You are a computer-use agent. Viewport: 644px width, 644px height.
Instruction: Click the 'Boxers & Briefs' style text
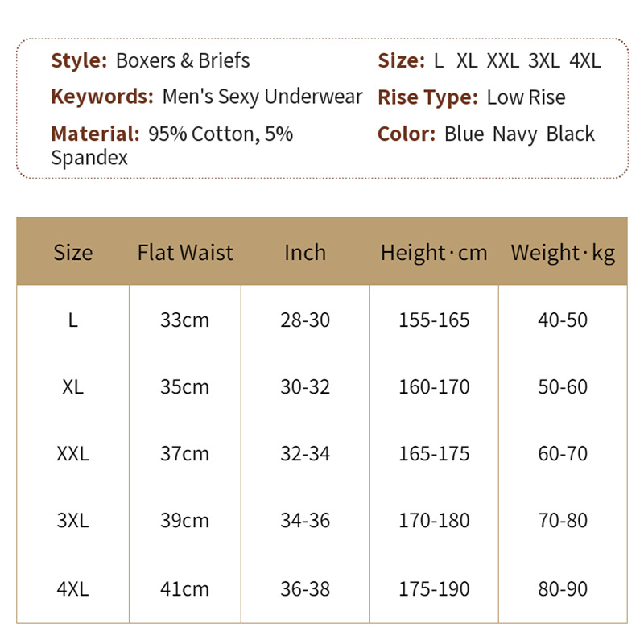pos(183,60)
